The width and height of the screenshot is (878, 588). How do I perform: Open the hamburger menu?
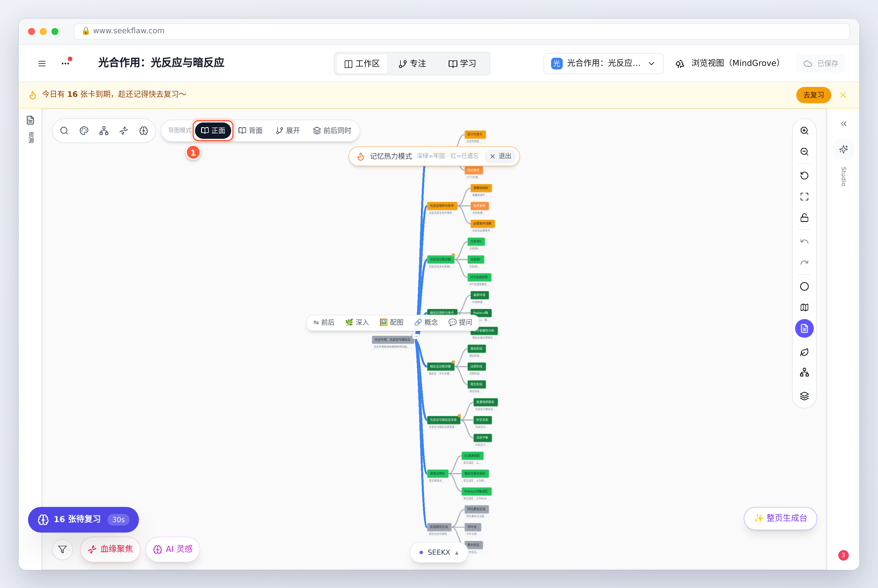[x=42, y=63]
